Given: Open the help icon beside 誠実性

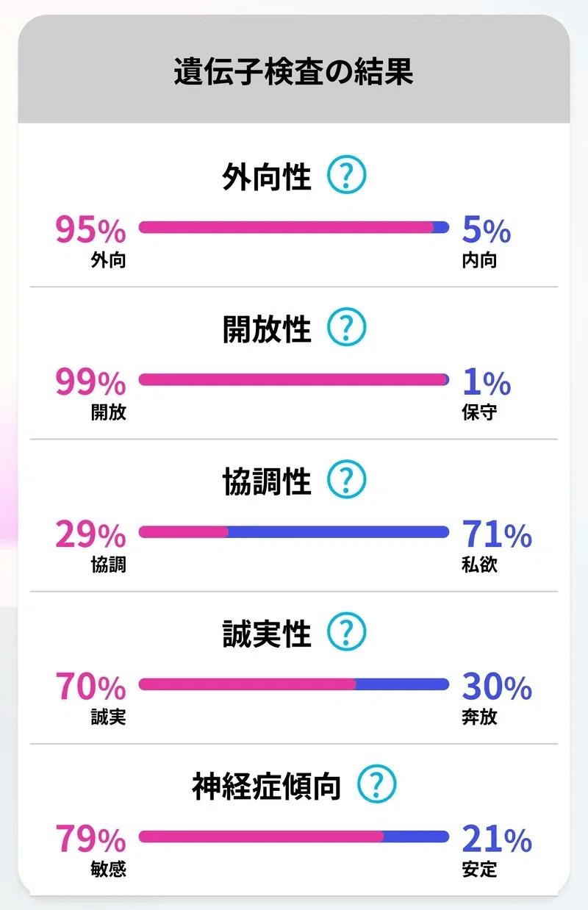Looking at the screenshot, I should pos(346,632).
